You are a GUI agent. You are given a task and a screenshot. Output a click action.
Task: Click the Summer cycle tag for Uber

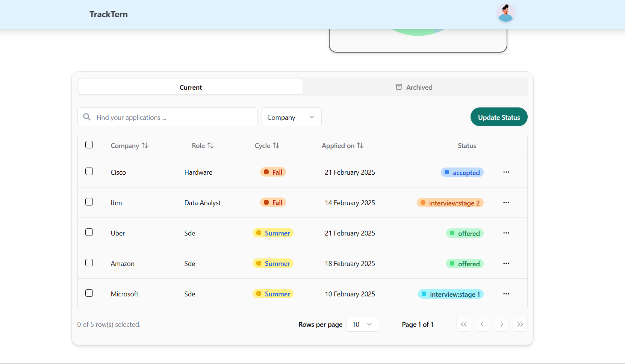click(273, 233)
